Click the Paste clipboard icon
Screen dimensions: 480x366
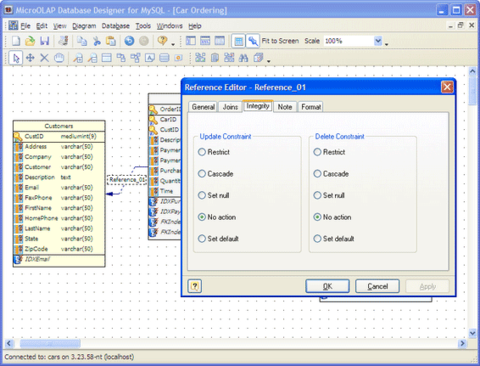pos(111,41)
